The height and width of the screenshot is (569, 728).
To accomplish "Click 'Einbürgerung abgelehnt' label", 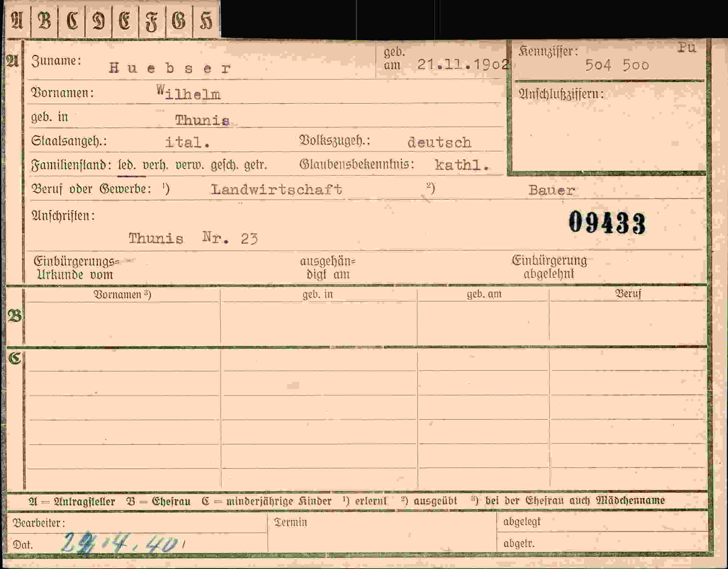I will coord(549,267).
